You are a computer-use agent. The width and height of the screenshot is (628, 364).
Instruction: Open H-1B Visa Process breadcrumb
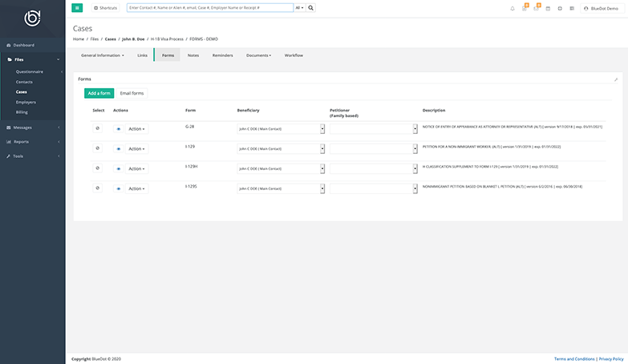point(167,39)
